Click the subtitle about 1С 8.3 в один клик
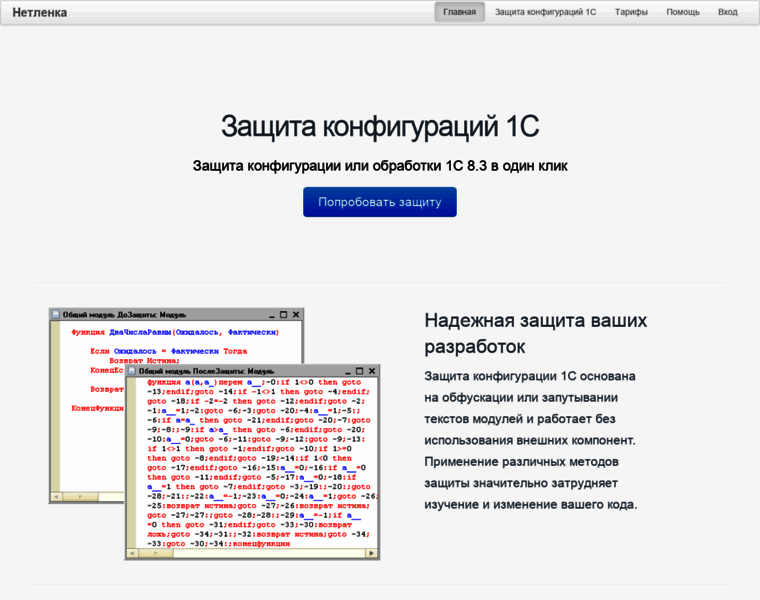This screenshot has height=600, width=760. pos(380,166)
